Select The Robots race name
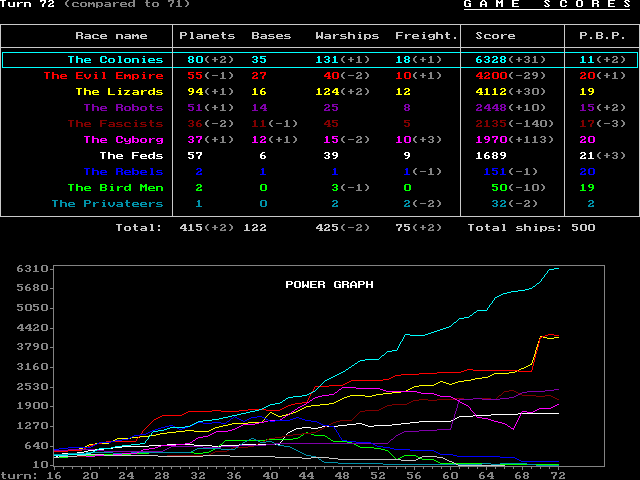The width and height of the screenshot is (640, 480). [x=124, y=107]
